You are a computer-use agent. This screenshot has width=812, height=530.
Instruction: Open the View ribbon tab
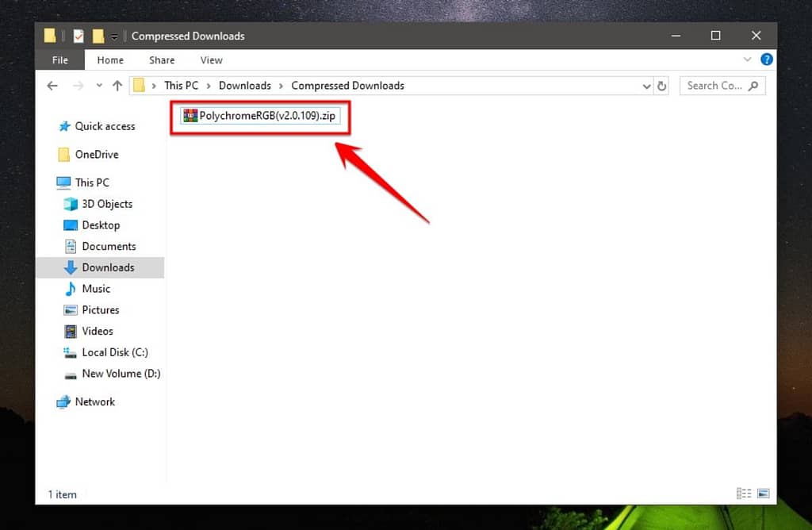211,60
